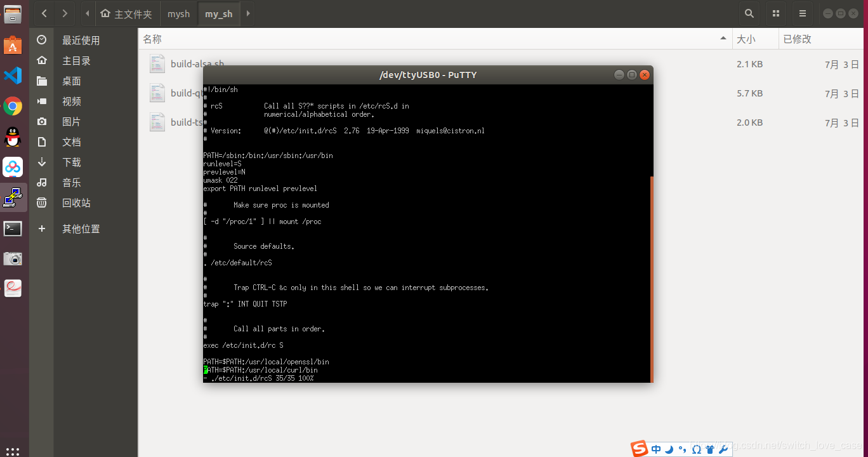Open Videos in the sidebar
Image resolution: width=868 pixels, height=457 pixels.
84,101
